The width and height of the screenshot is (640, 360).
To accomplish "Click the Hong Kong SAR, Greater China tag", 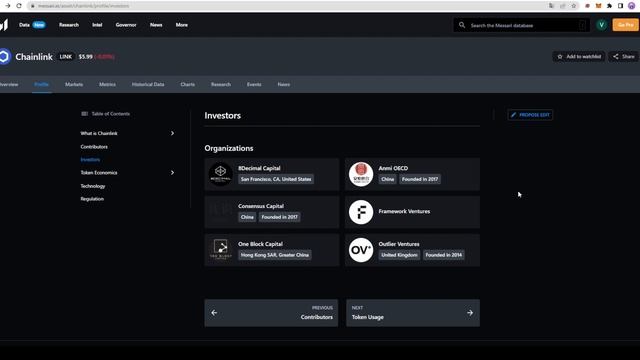I will (275, 255).
